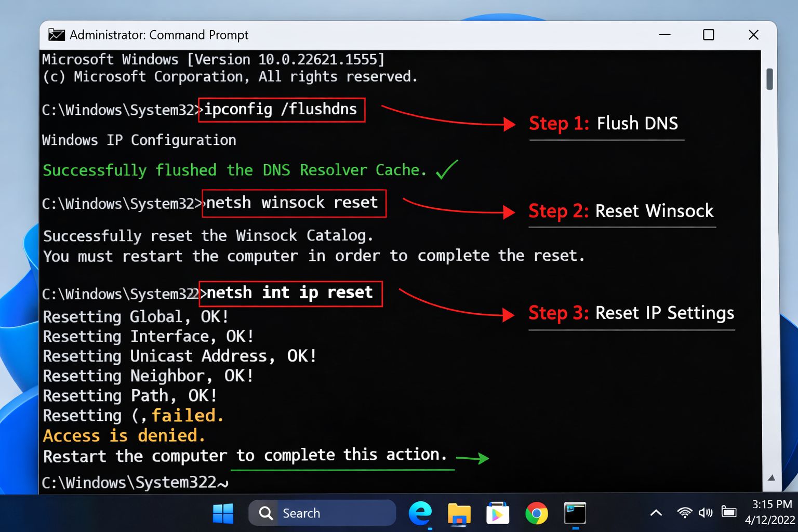Close the Command Prompt window
This screenshot has width=798, height=532.
coord(753,35)
